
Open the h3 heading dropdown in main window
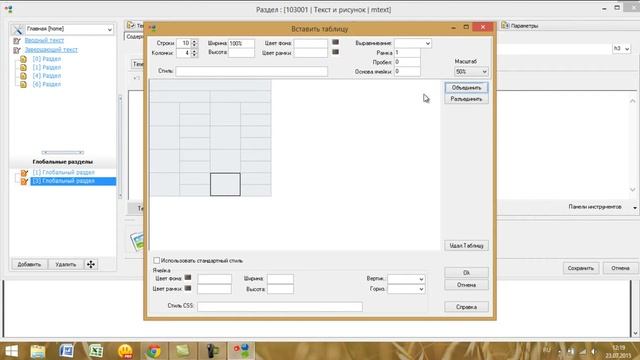(627, 49)
